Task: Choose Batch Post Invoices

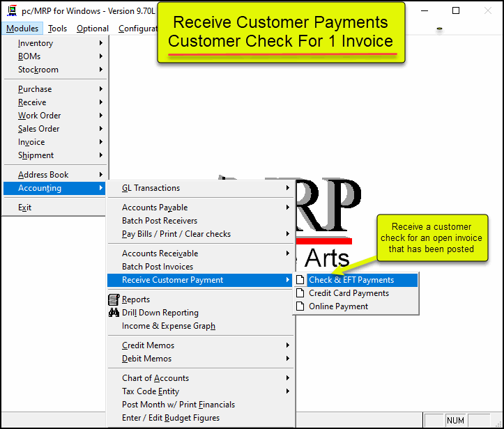Action: click(158, 267)
